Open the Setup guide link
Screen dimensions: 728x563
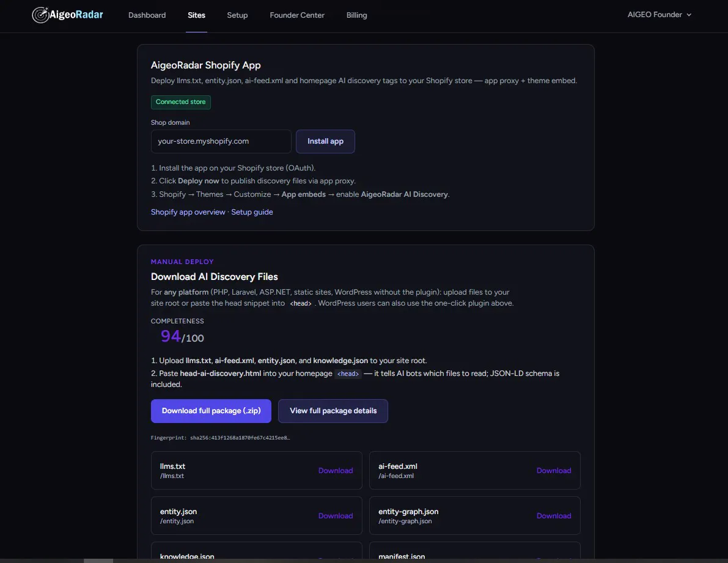252,212
